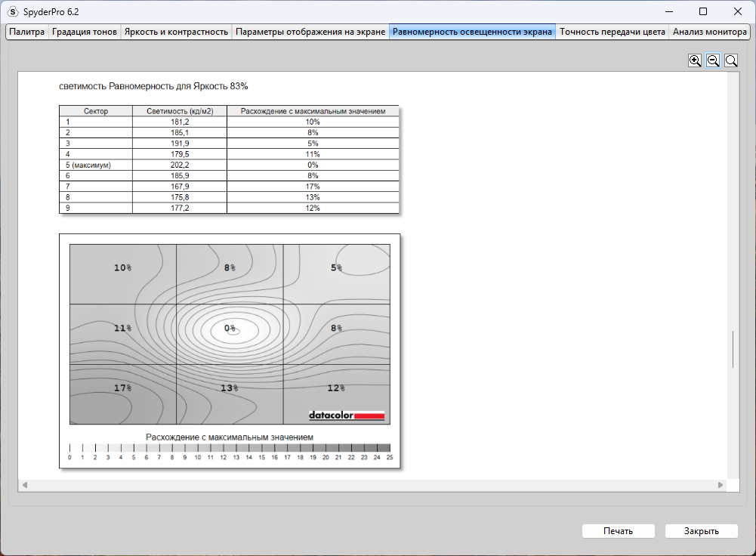Open the Анализ монитора tab
The image size is (756, 556).
coord(710,32)
